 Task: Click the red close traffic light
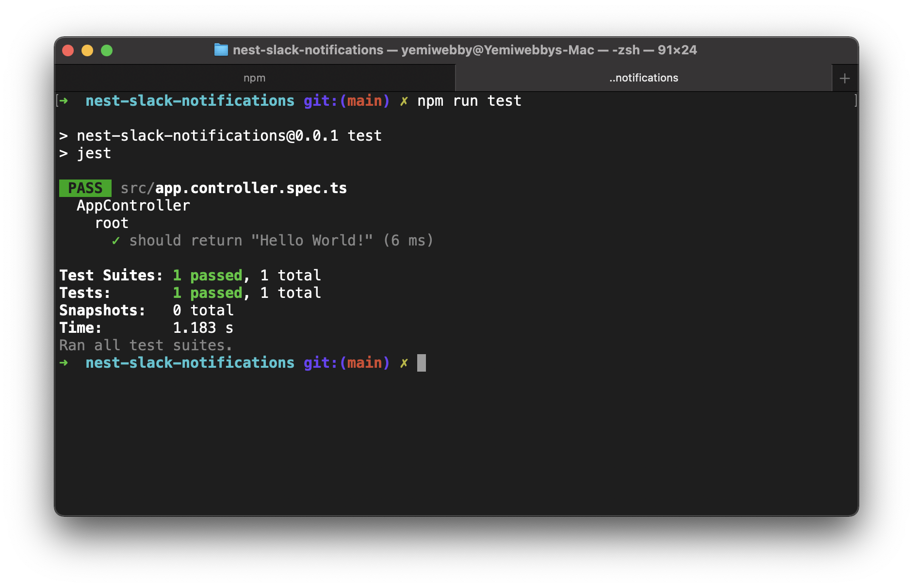tap(68, 50)
